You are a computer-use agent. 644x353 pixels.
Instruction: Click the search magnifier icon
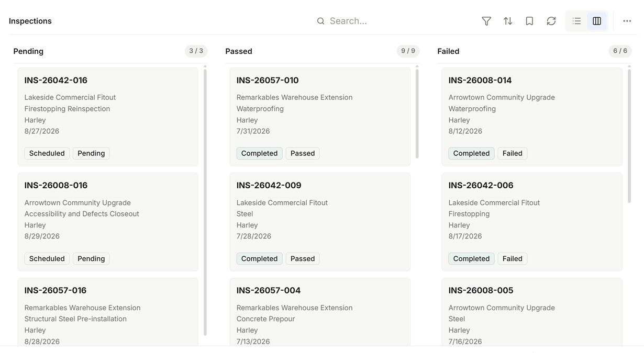coord(320,21)
